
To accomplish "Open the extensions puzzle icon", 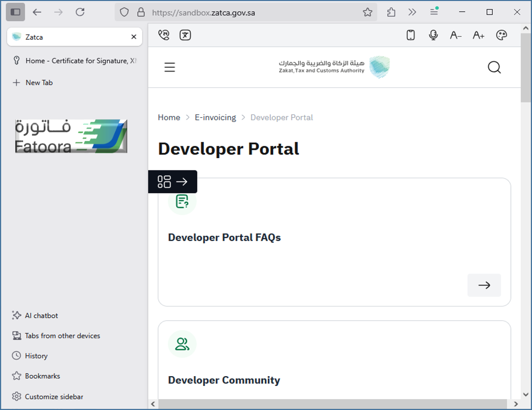I will coord(391,12).
